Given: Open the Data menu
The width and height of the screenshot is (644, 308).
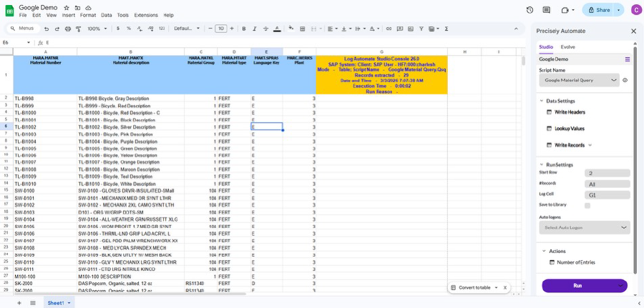Looking at the screenshot, I should 107,15.
